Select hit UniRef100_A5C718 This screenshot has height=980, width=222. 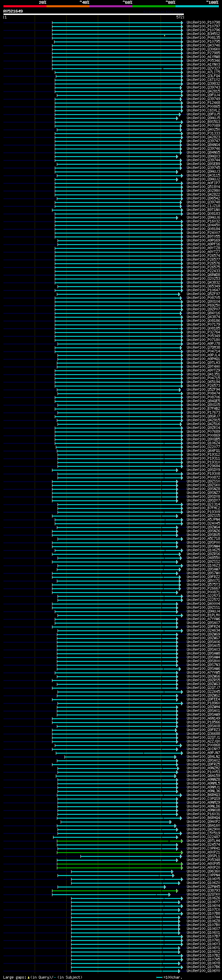pyautogui.click(x=203, y=538)
